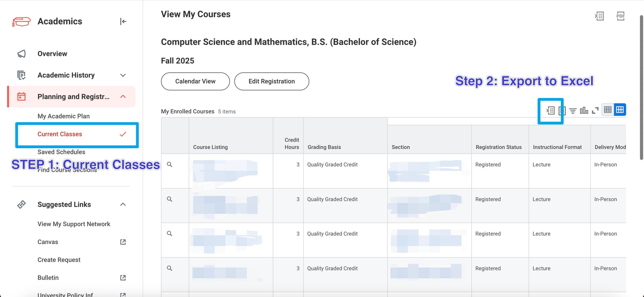Click the Edit Registration button

(x=271, y=82)
